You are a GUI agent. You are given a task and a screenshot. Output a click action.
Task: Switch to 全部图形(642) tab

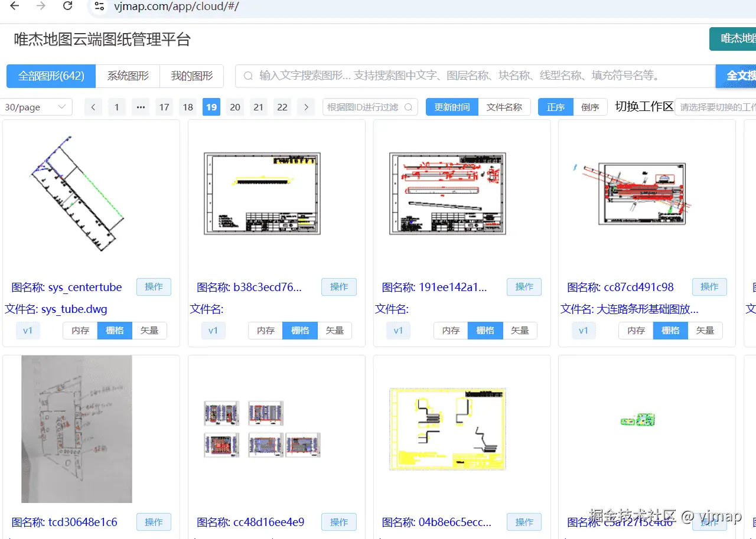[x=51, y=76]
